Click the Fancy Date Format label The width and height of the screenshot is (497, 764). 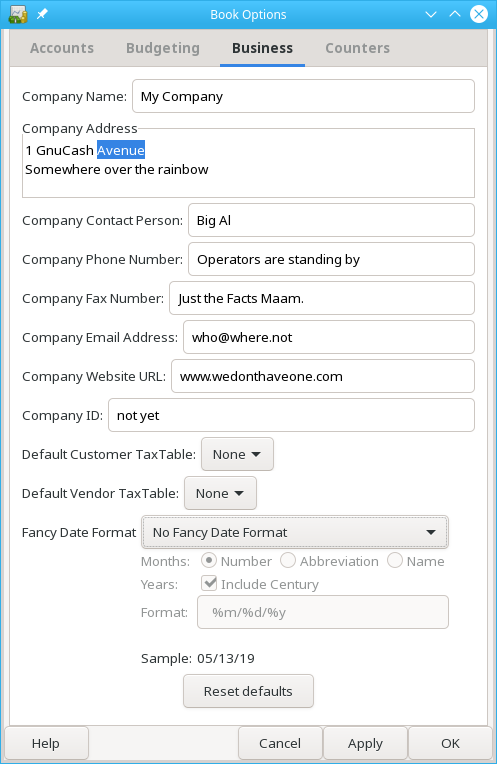pyautogui.click(x=79, y=533)
